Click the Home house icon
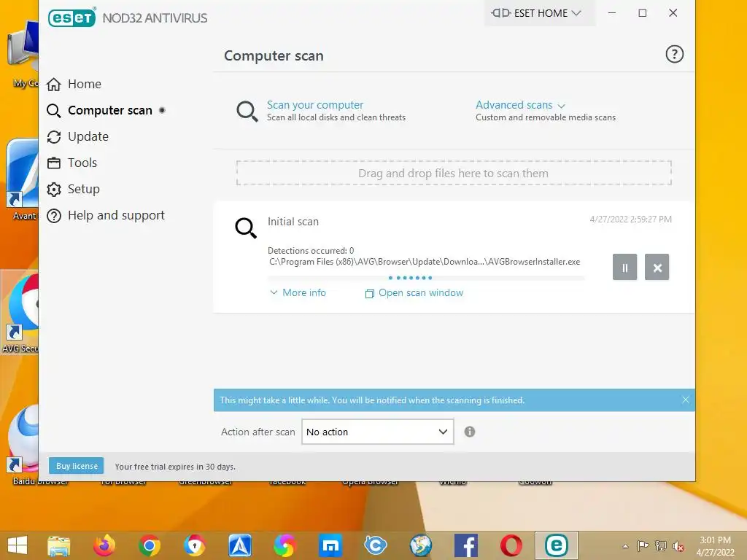The width and height of the screenshot is (747, 560). tap(53, 85)
